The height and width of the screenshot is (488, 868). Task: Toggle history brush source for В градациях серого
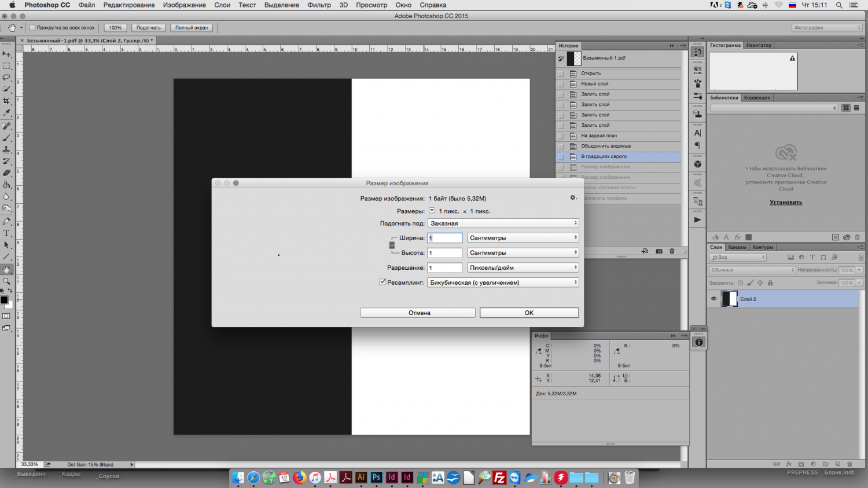pos(560,157)
